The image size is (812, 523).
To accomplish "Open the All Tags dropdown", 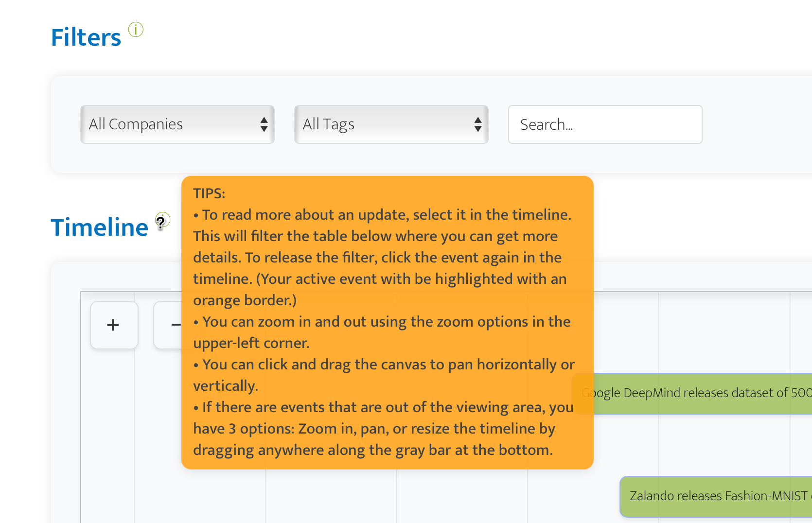I will tap(391, 124).
